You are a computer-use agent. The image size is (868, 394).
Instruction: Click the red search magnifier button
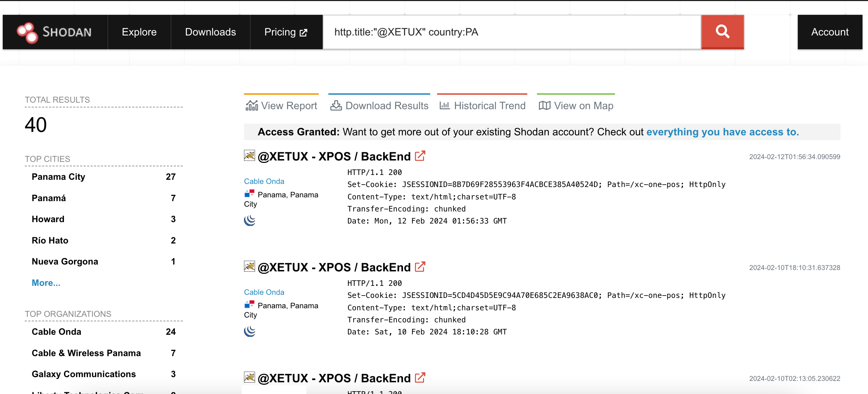[722, 32]
